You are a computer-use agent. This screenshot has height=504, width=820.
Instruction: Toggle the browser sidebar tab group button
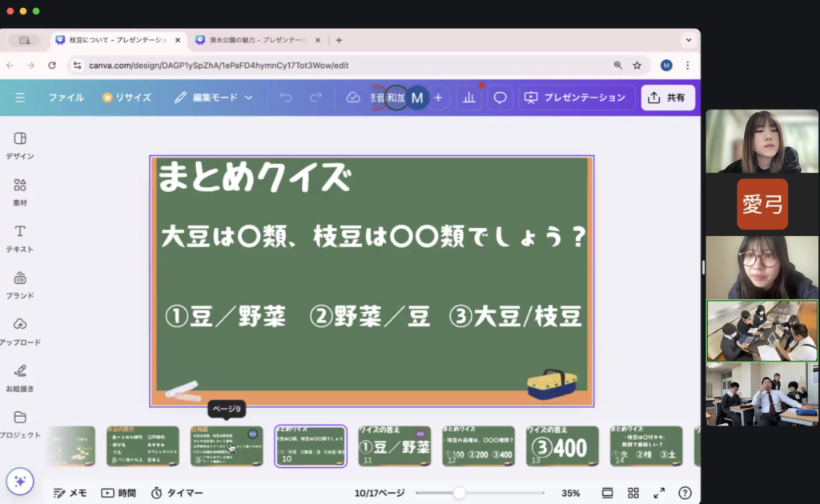[x=25, y=40]
